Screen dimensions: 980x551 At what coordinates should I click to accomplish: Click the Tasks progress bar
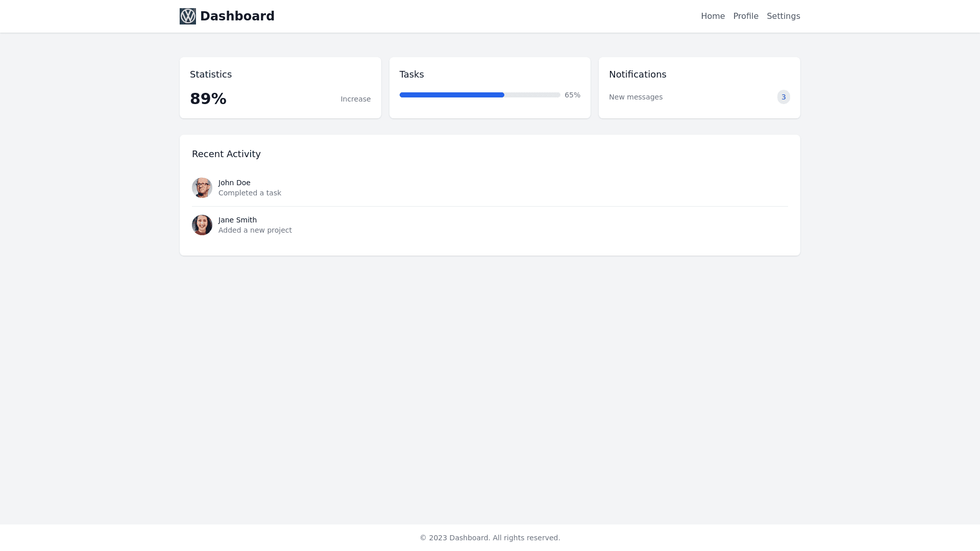coord(480,95)
